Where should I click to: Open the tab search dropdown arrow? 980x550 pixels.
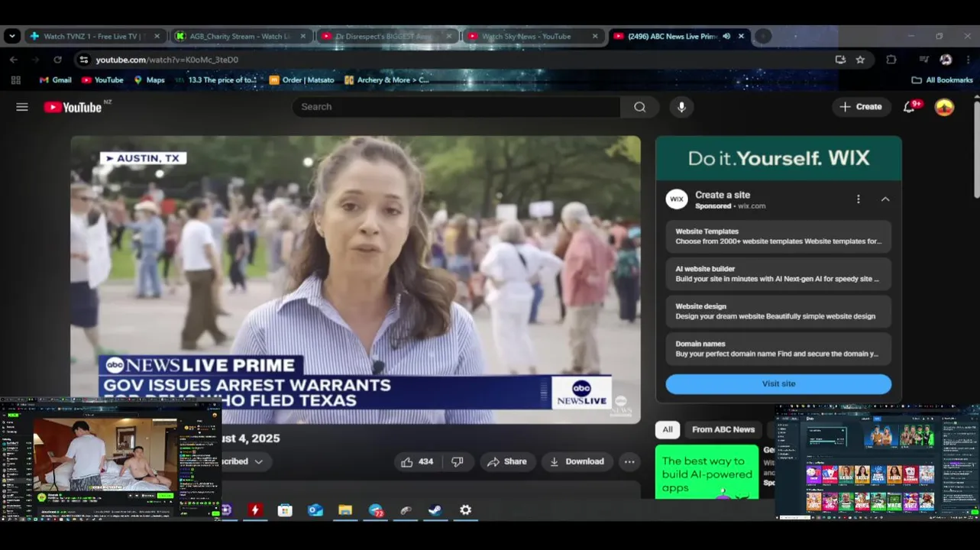tap(11, 36)
